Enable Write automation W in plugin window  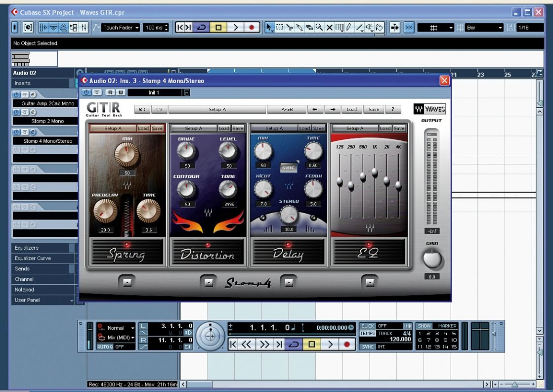121,92
